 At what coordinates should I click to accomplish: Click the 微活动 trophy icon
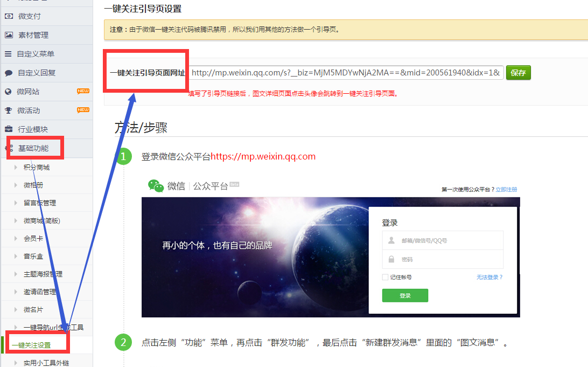8,110
